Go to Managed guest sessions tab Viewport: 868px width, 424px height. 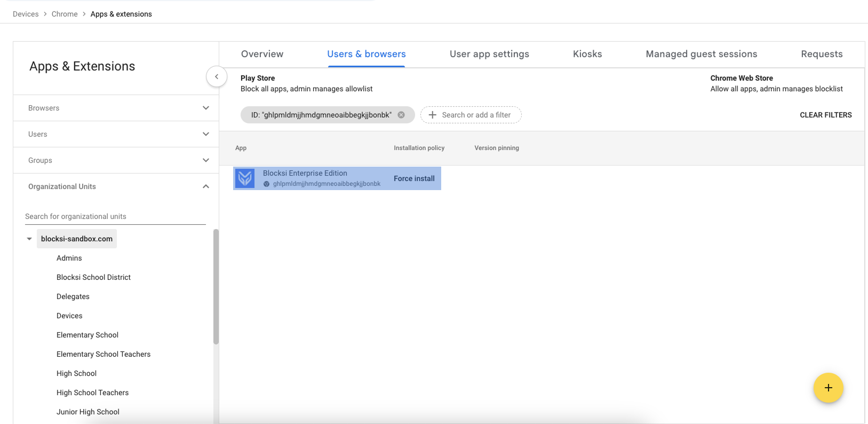tap(702, 54)
